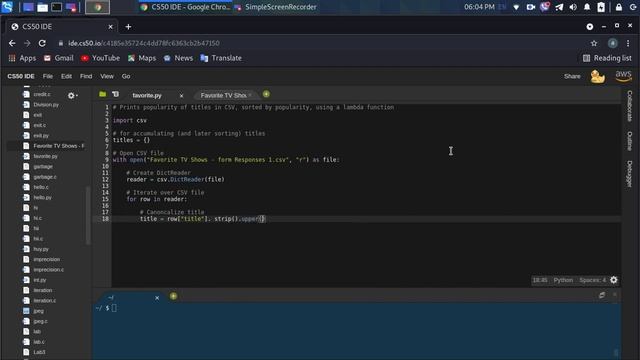Open garbage.c in the file tree

[45, 177]
